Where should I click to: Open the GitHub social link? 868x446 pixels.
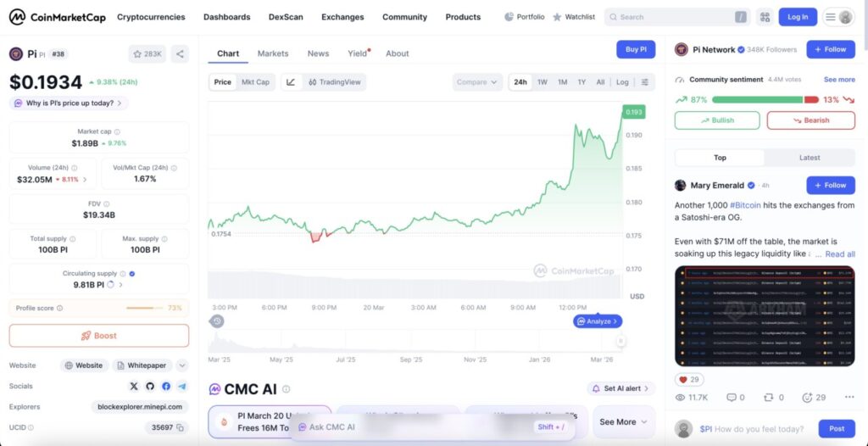point(149,386)
